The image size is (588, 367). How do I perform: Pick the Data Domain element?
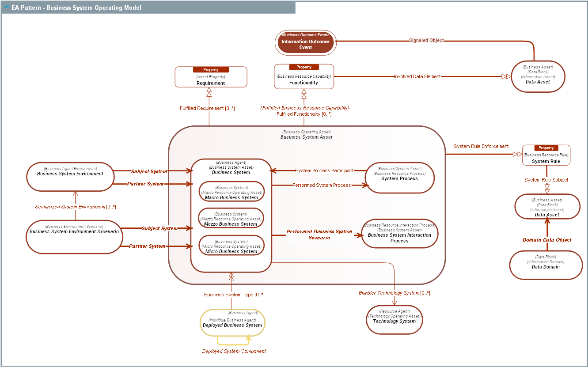coord(546,265)
